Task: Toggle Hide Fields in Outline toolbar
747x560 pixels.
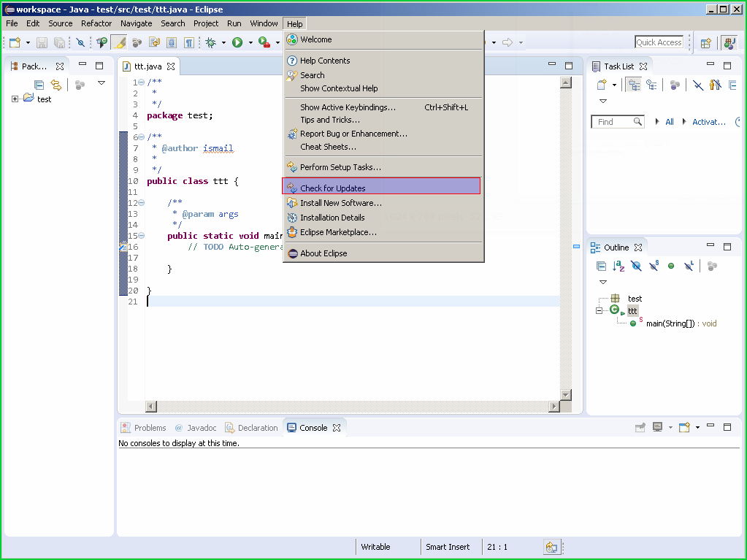Action: (636, 266)
